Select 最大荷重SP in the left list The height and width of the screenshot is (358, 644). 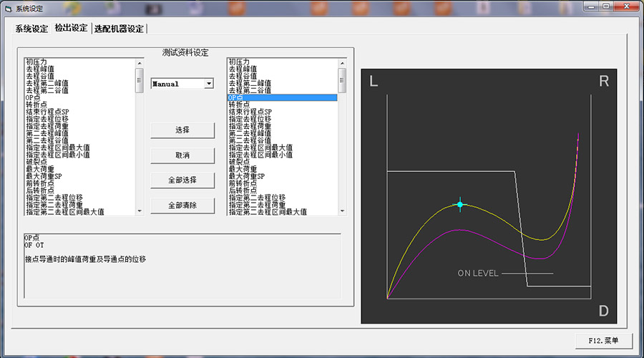coord(44,176)
